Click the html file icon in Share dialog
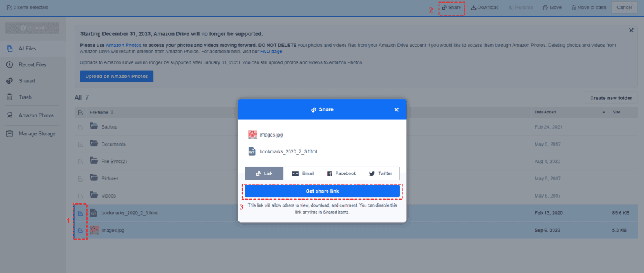This screenshot has height=273, width=644. pyautogui.click(x=252, y=151)
